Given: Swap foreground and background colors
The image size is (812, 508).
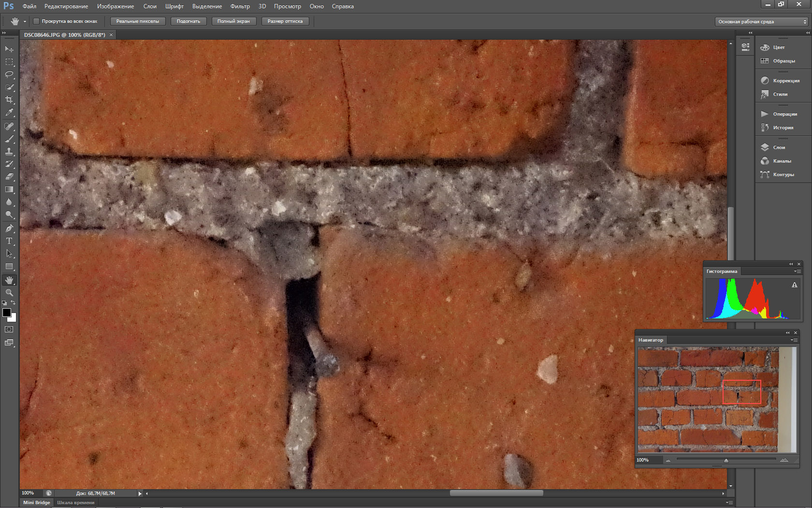Looking at the screenshot, I should [x=14, y=303].
